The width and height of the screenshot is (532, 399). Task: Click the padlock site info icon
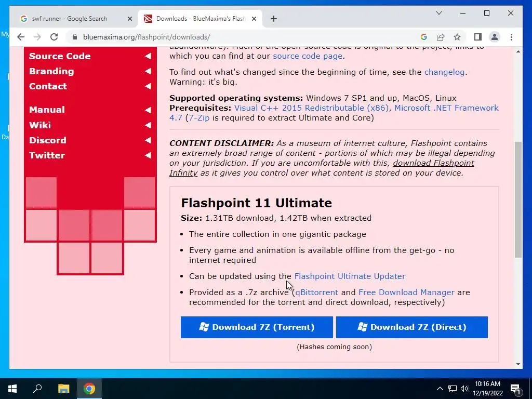coord(75,37)
